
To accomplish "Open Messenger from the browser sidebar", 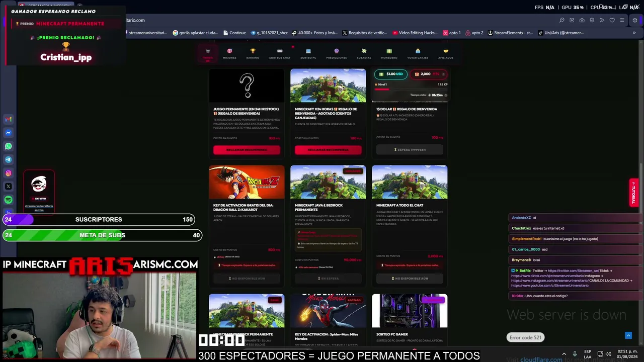I will coord(8,133).
